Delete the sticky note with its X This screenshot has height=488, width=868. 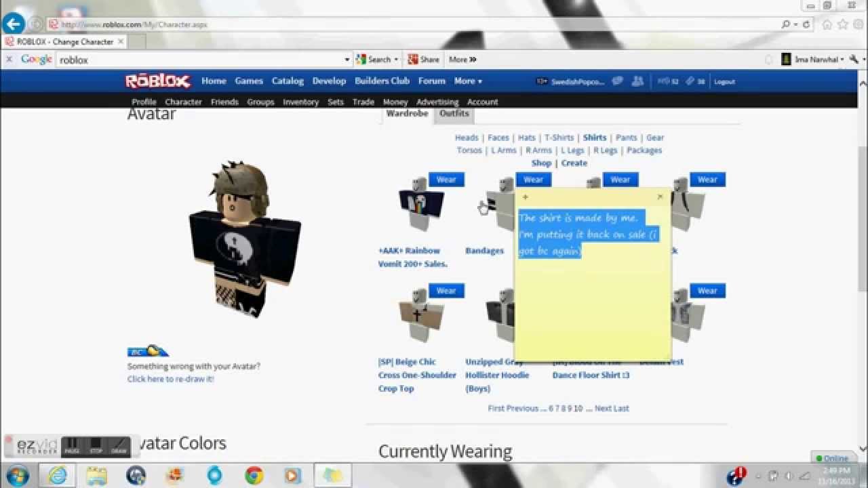coord(660,197)
